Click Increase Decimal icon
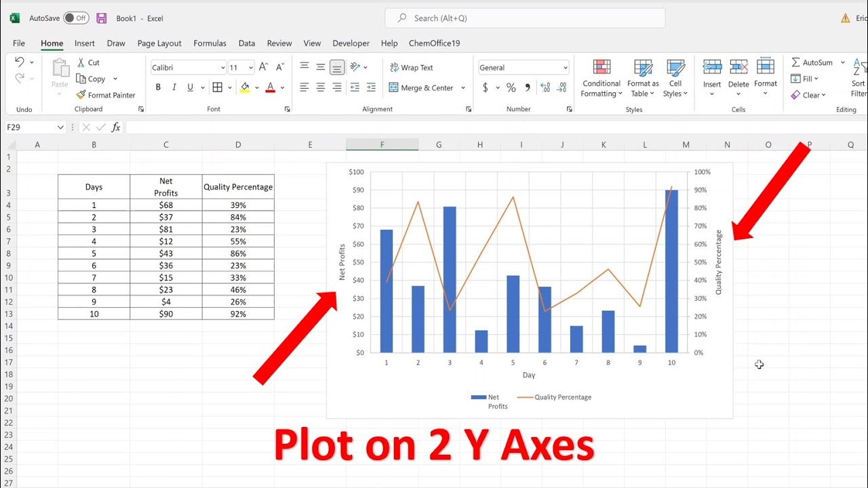 [x=546, y=87]
